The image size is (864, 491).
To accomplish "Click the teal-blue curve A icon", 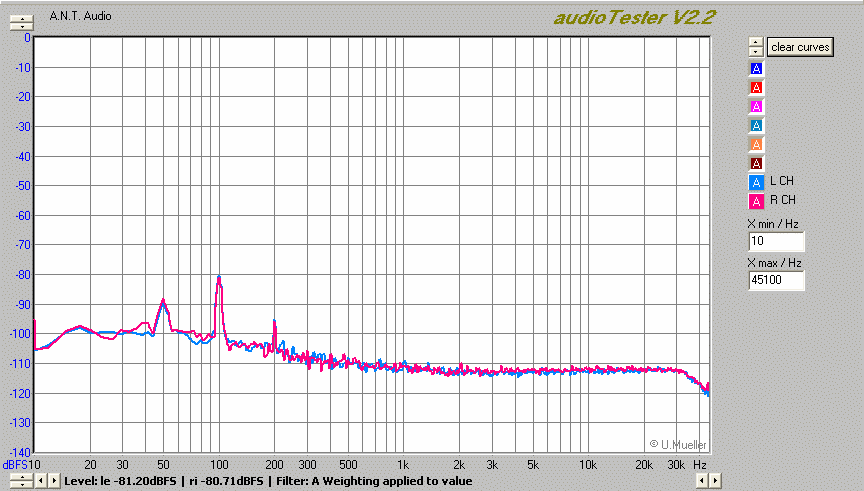I will 756,126.
